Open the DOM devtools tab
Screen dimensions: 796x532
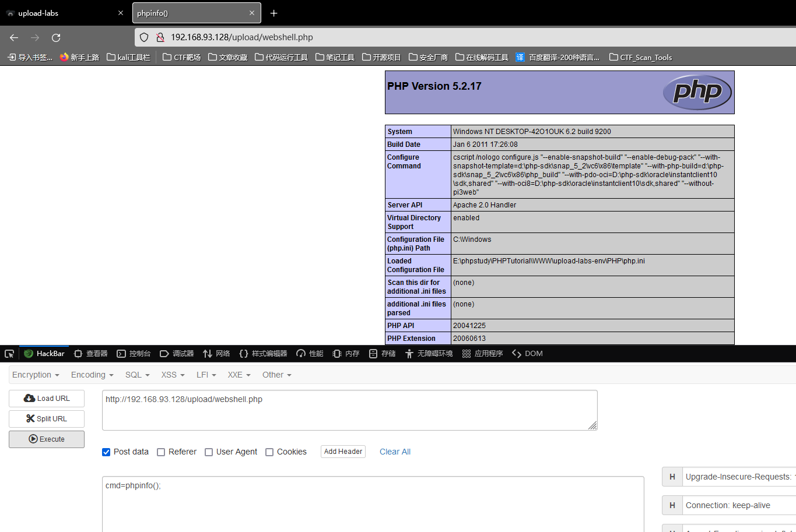point(527,354)
